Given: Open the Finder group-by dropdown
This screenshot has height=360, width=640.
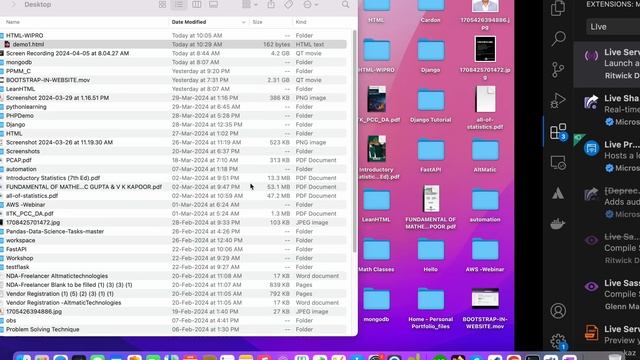Looking at the screenshot, I should (x=249, y=4).
